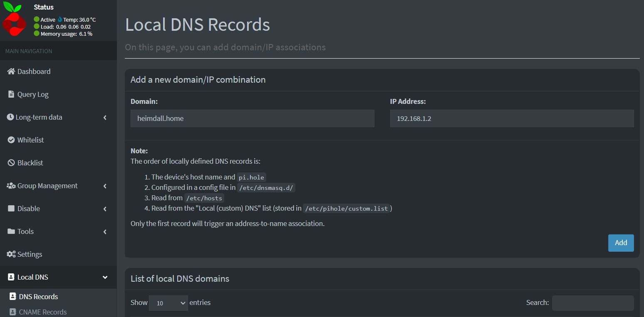The image size is (644, 317).
Task: Click the temperature flame icon
Action: click(59, 19)
